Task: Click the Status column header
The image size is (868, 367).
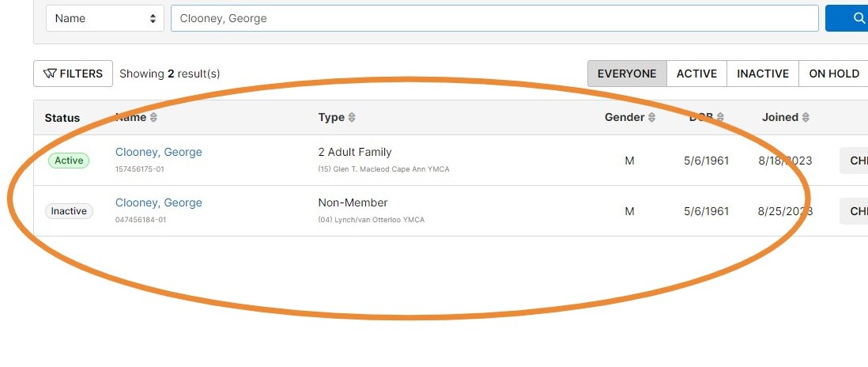Action: point(62,118)
